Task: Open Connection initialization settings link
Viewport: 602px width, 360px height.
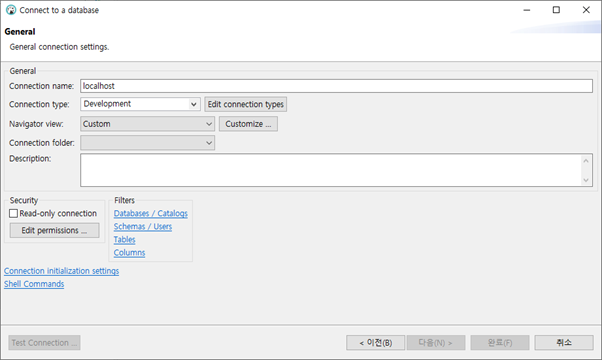Action: click(x=61, y=271)
